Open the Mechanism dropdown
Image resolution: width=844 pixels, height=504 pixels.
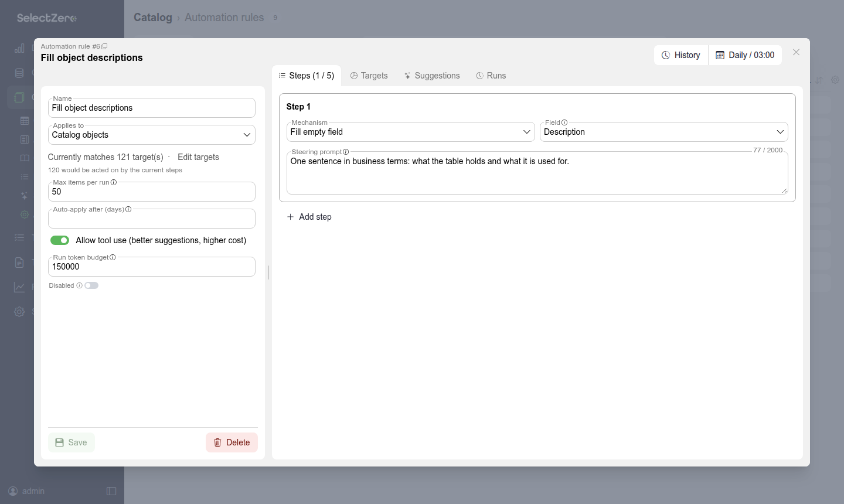point(411,132)
